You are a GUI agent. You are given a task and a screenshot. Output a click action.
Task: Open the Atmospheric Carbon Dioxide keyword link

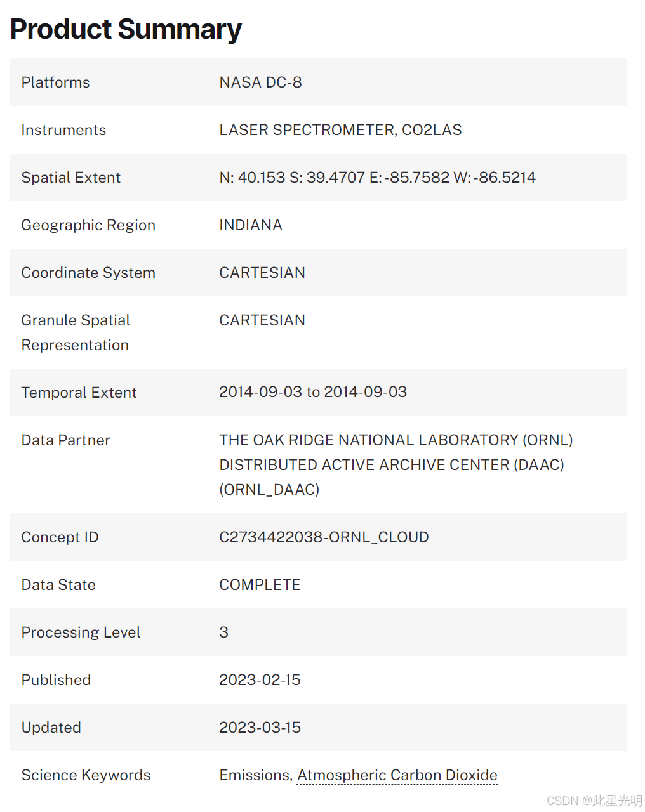[x=397, y=775]
